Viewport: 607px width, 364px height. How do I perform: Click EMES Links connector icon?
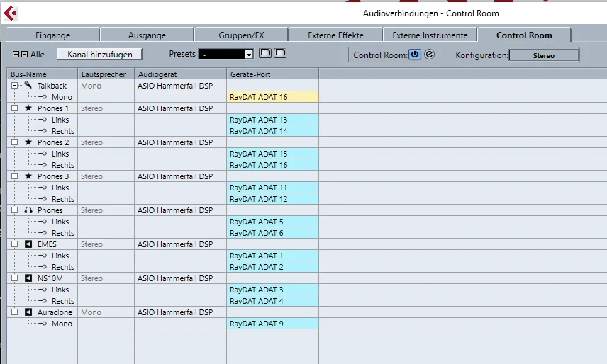tap(43, 256)
